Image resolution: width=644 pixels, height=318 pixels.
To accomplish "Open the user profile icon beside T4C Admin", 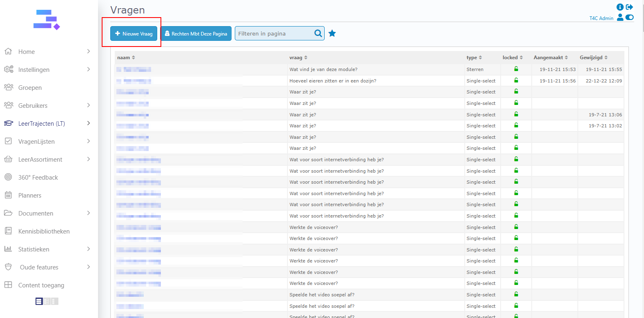I will (620, 17).
